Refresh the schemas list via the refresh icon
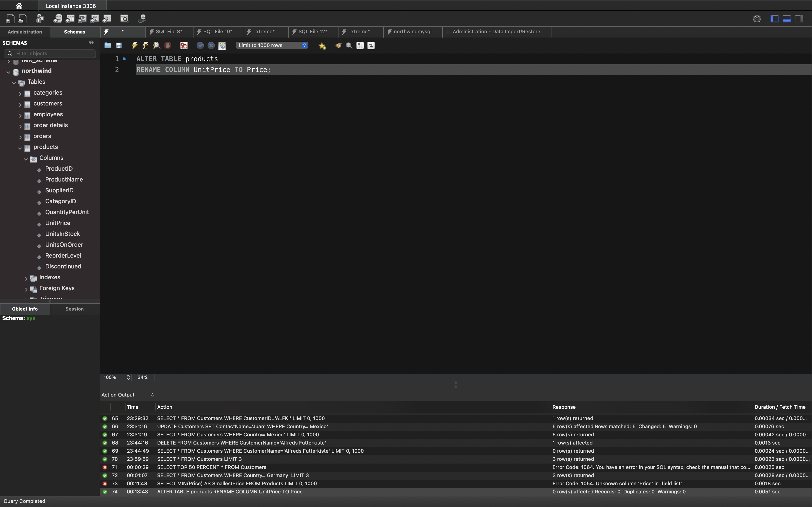The image size is (812, 507). [x=91, y=43]
